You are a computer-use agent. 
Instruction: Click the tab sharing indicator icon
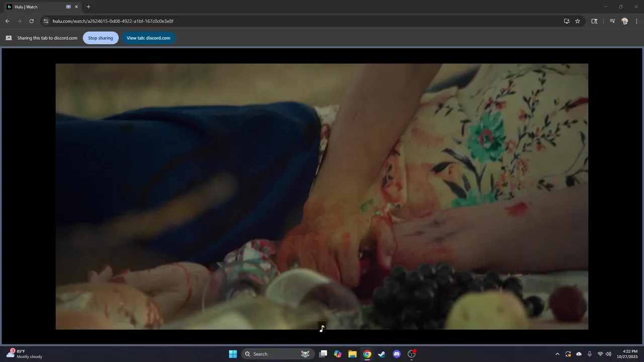[x=68, y=7]
